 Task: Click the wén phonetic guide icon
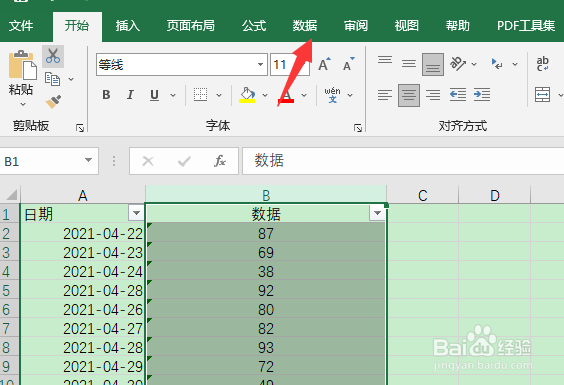(332, 95)
